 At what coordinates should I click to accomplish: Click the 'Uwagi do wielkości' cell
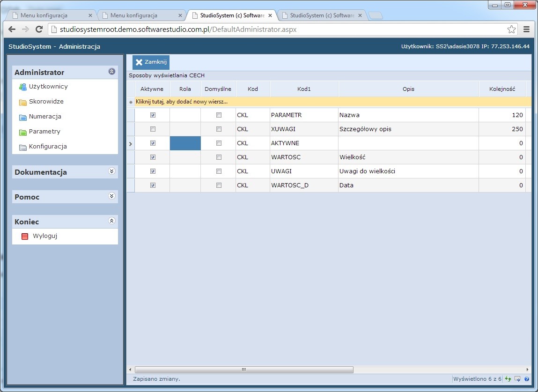(408, 171)
